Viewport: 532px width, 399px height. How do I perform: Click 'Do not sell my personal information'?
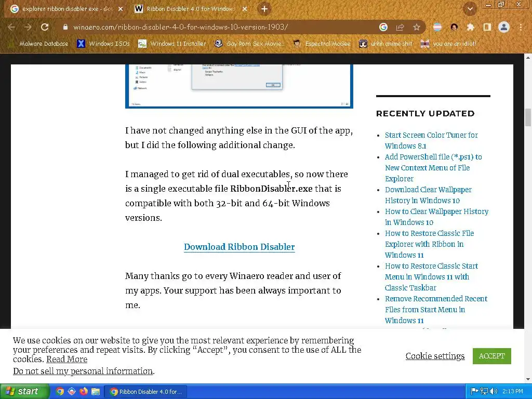tap(83, 371)
